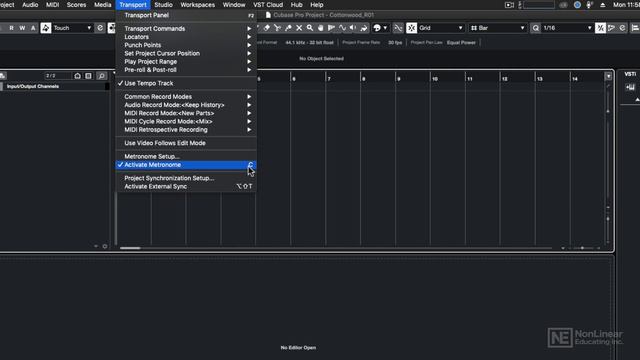Select the Comp hand tool

click(320, 28)
